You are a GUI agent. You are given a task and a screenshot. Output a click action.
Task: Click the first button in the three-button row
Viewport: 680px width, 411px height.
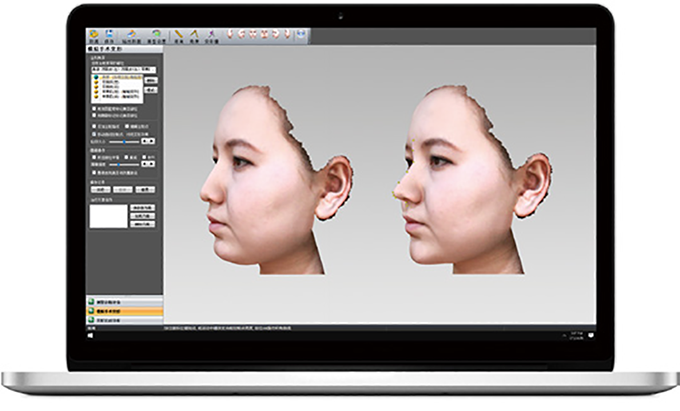point(98,189)
